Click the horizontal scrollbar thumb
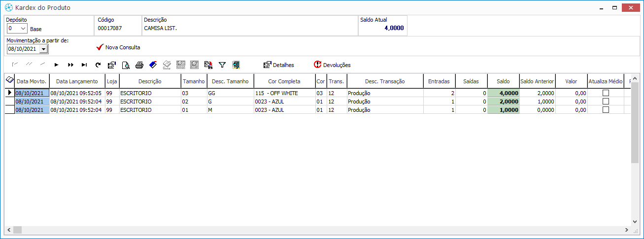Viewport: 644px width, 239px height. [x=17, y=230]
